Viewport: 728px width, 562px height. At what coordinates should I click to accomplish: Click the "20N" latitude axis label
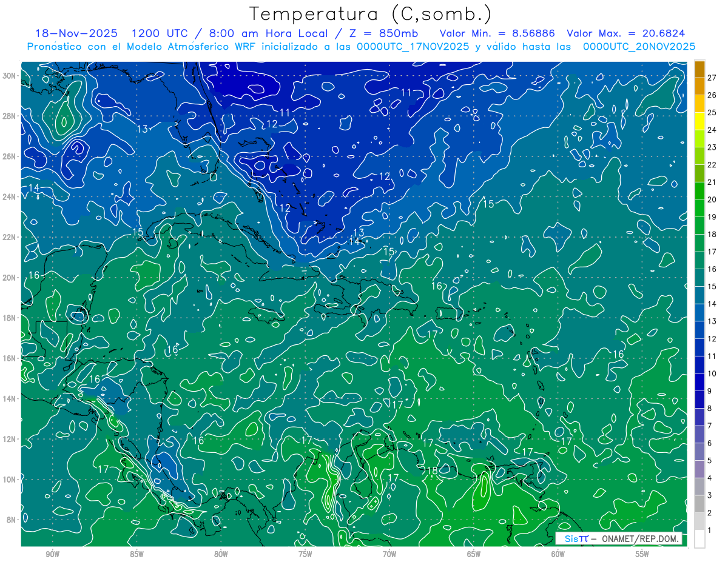tap(10, 277)
